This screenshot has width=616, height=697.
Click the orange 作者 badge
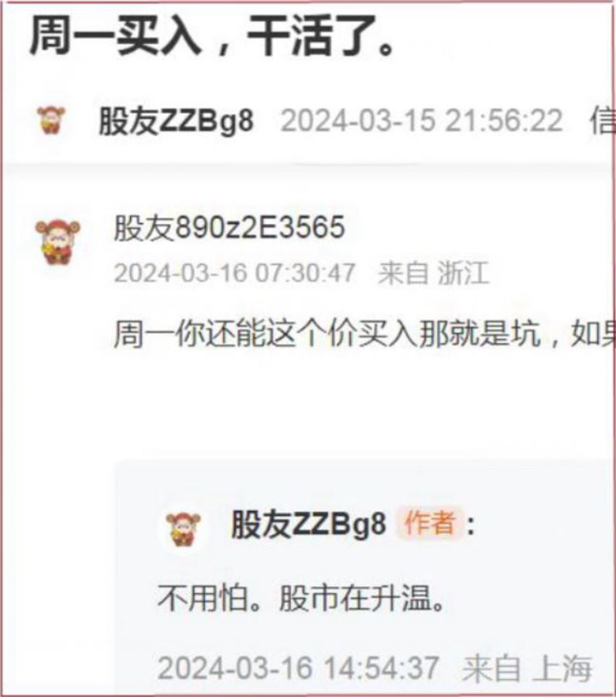(430, 523)
